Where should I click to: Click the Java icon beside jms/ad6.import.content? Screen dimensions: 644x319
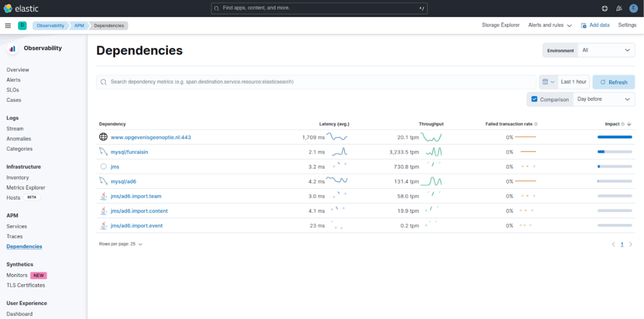[x=104, y=211]
